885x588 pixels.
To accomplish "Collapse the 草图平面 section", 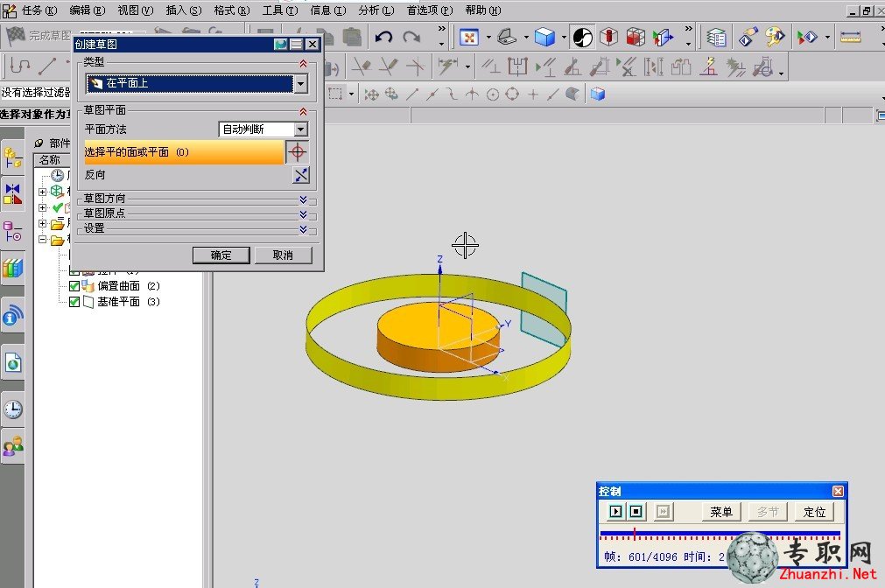I will click(303, 111).
